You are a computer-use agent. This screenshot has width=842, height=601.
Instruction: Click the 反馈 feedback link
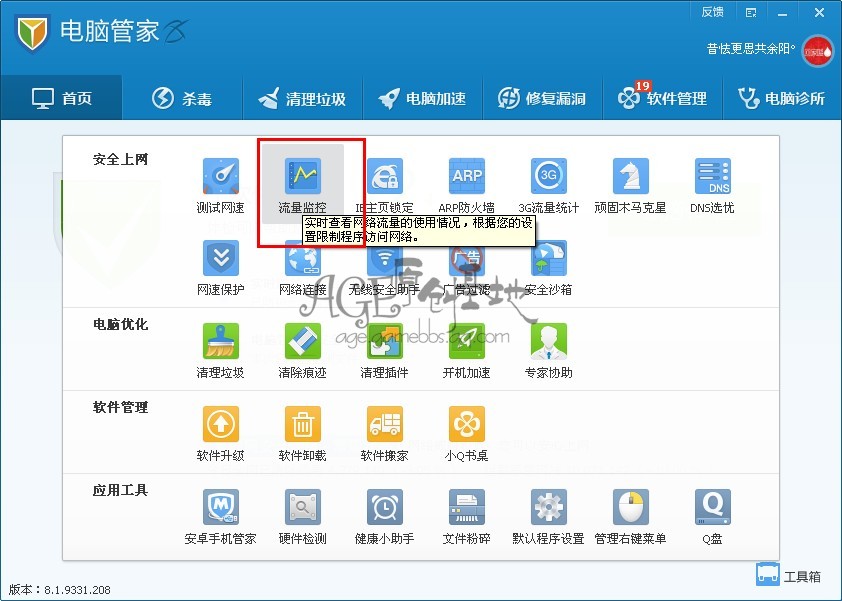point(713,12)
